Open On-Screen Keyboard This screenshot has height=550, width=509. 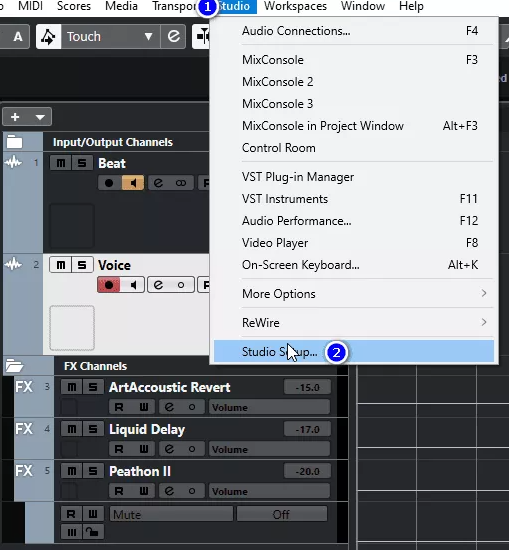(354, 265)
